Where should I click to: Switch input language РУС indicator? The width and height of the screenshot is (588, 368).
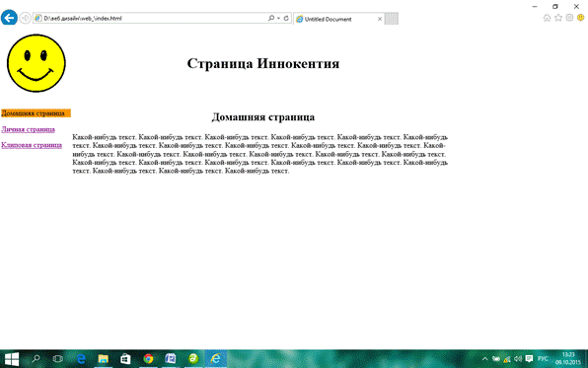543,359
